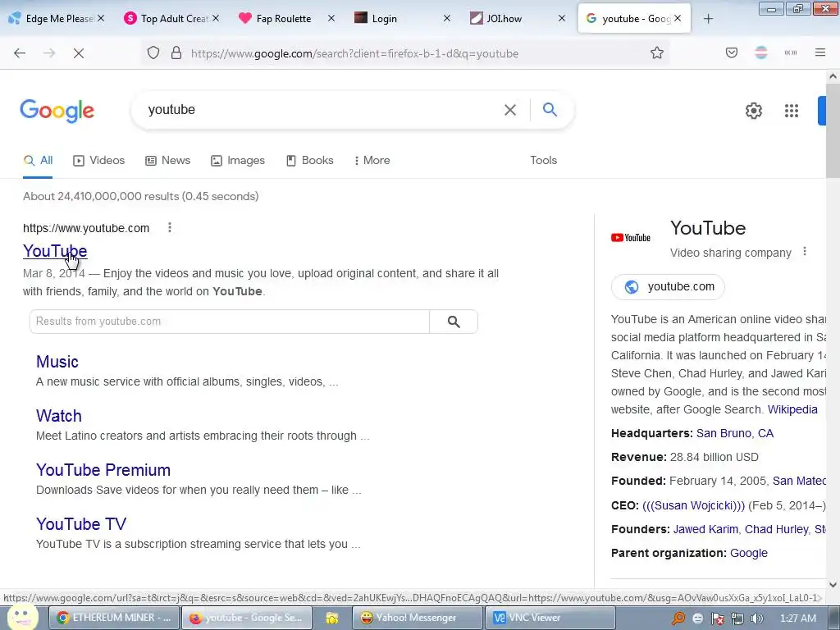The height and width of the screenshot is (630, 840).
Task: Click the Google search text field
Action: [x=322, y=110]
